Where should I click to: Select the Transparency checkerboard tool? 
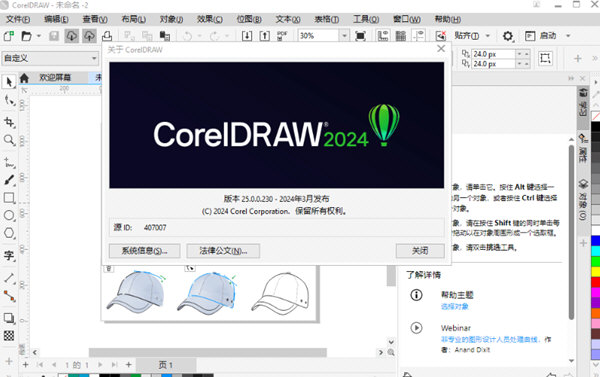pyautogui.click(x=9, y=336)
